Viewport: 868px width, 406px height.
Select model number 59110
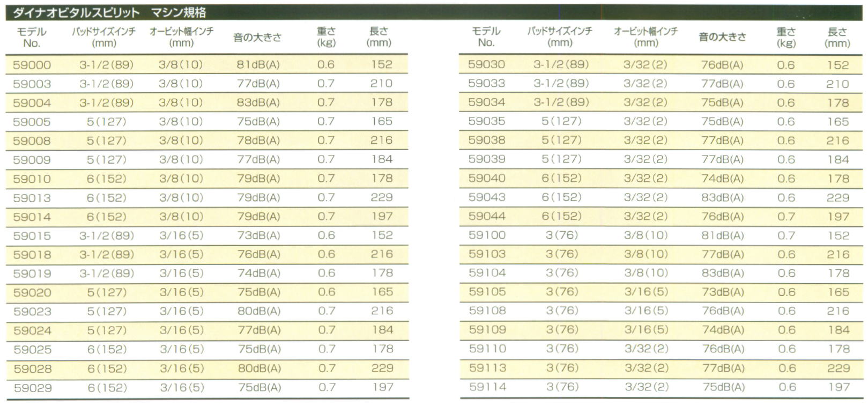click(x=487, y=349)
